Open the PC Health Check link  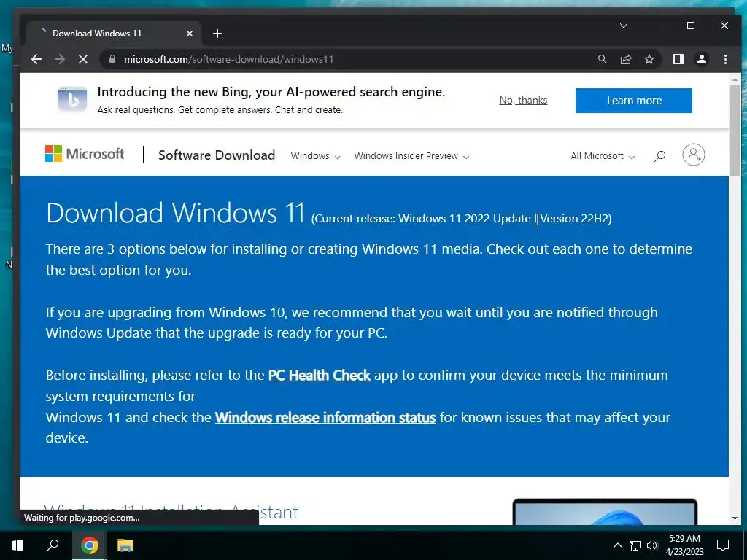point(320,376)
